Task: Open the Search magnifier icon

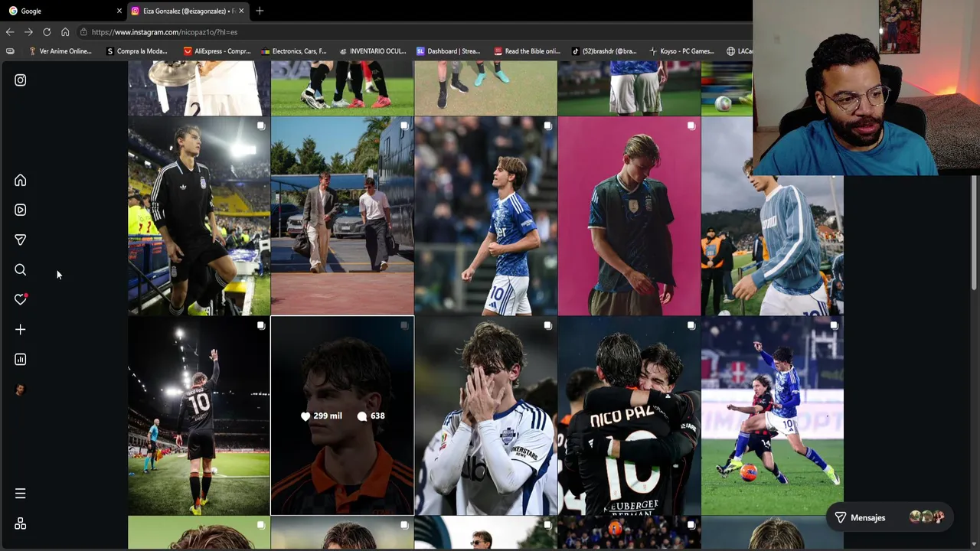Action: pyautogui.click(x=21, y=269)
